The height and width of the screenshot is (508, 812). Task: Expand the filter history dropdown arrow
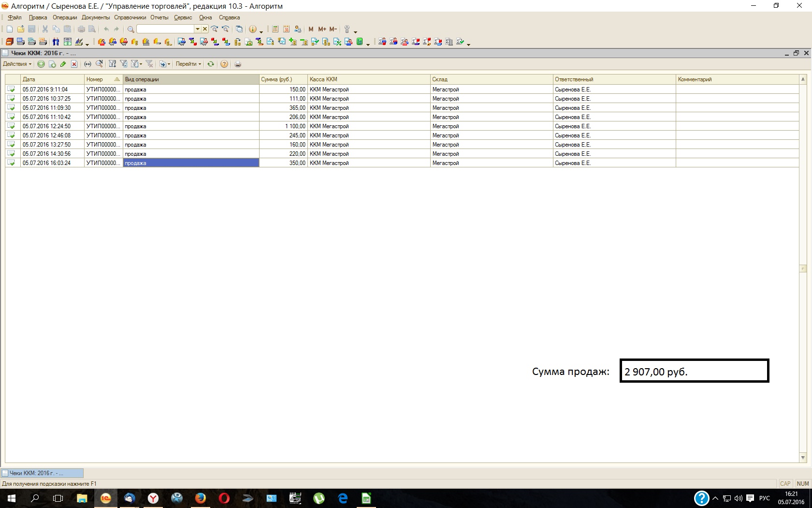[x=141, y=64]
